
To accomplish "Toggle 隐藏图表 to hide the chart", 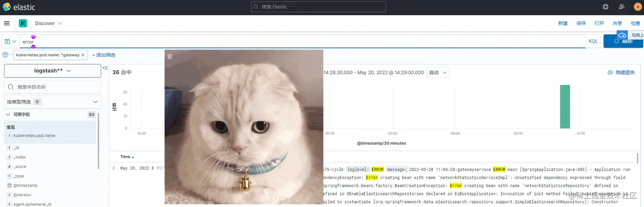I will (621, 73).
